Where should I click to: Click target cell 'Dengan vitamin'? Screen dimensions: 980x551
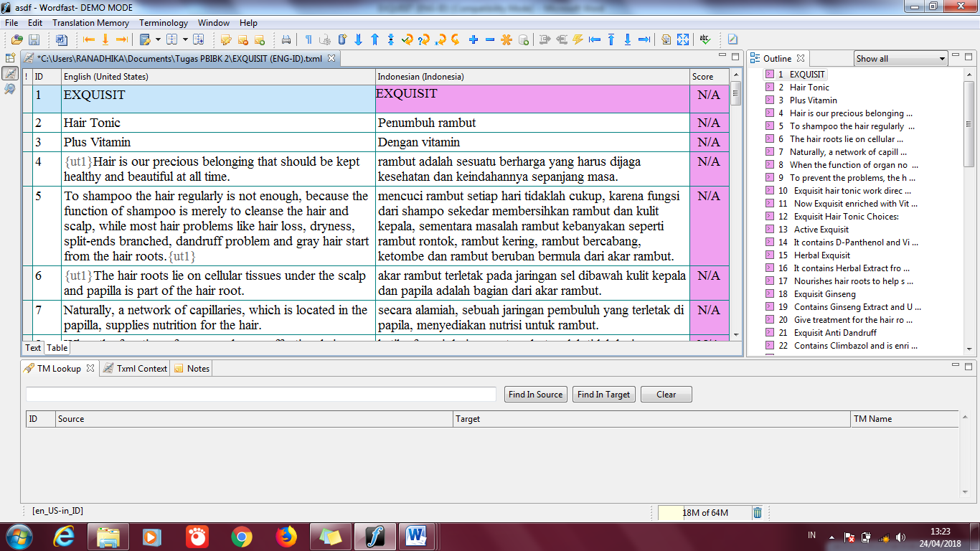(532, 142)
